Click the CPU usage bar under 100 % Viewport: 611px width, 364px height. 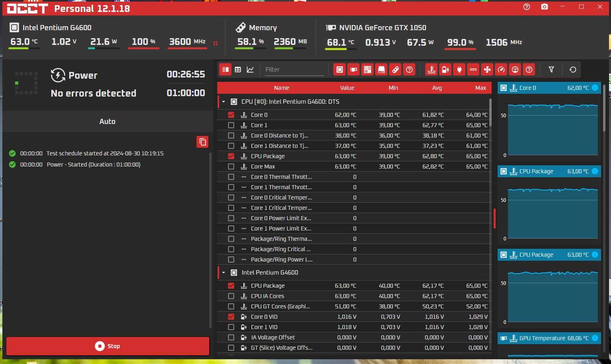coord(144,48)
